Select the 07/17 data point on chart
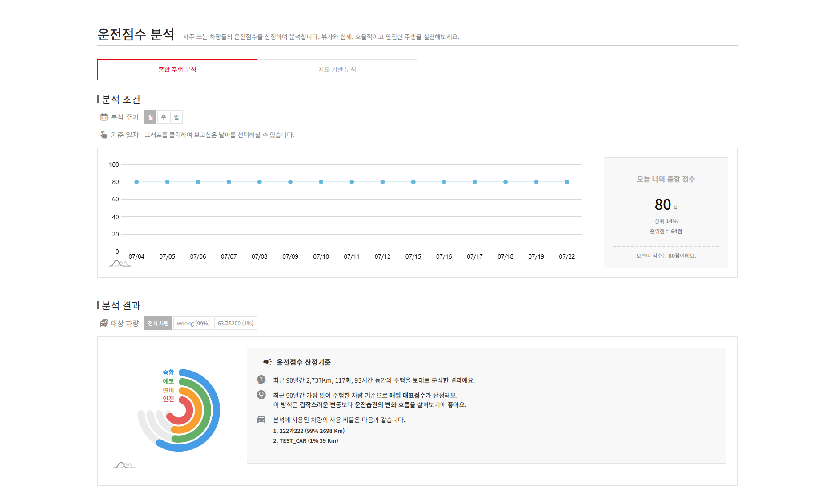Viewport: 834px width, 504px height. [475, 182]
